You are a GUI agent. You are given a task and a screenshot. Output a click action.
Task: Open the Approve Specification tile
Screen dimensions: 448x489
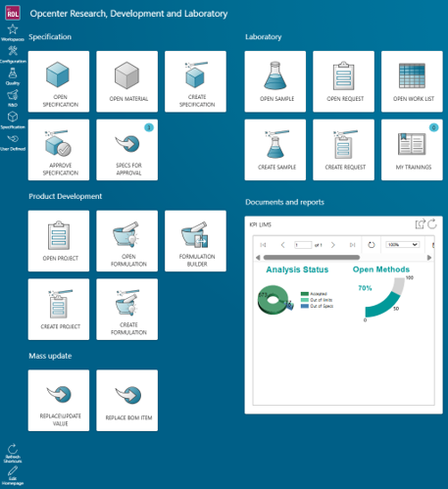[x=59, y=150]
